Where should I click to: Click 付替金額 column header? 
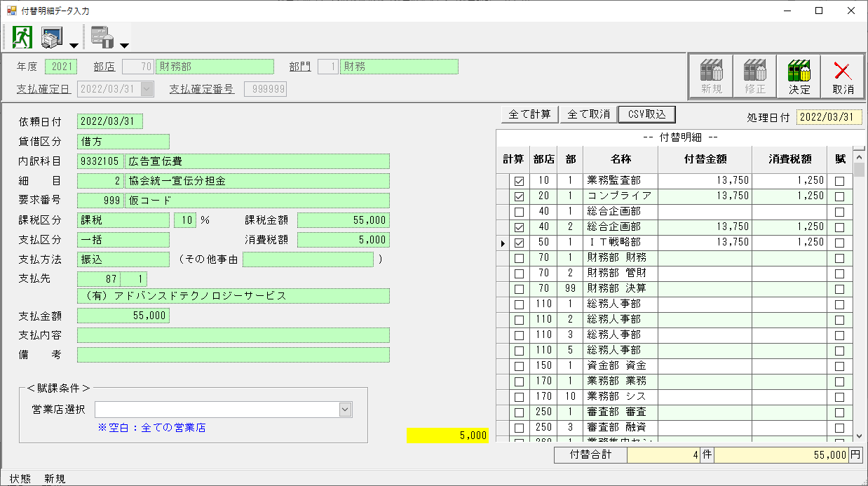[x=704, y=159]
